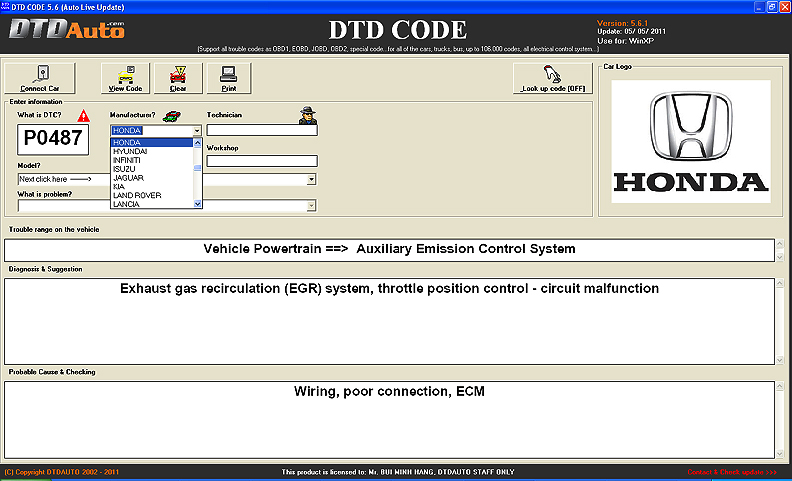Click the red warning triangle icon
Image resolution: width=792 pixels, height=481 pixels.
point(83,116)
